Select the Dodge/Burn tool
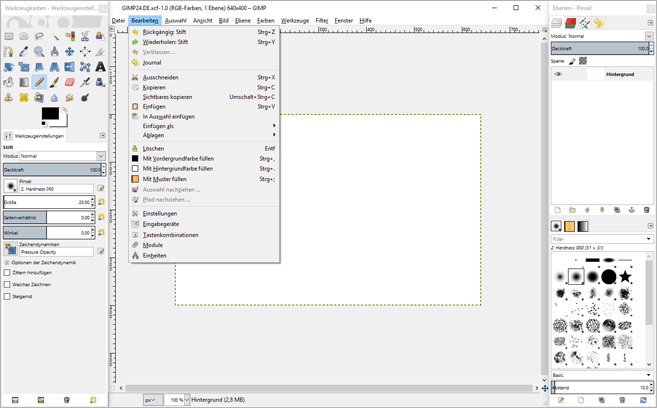The image size is (657, 408). tap(85, 98)
